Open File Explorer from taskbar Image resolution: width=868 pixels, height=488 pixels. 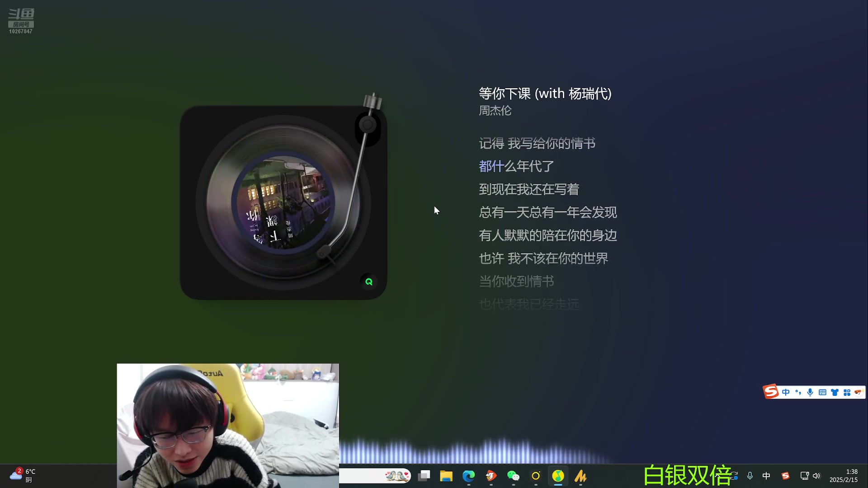(x=446, y=476)
